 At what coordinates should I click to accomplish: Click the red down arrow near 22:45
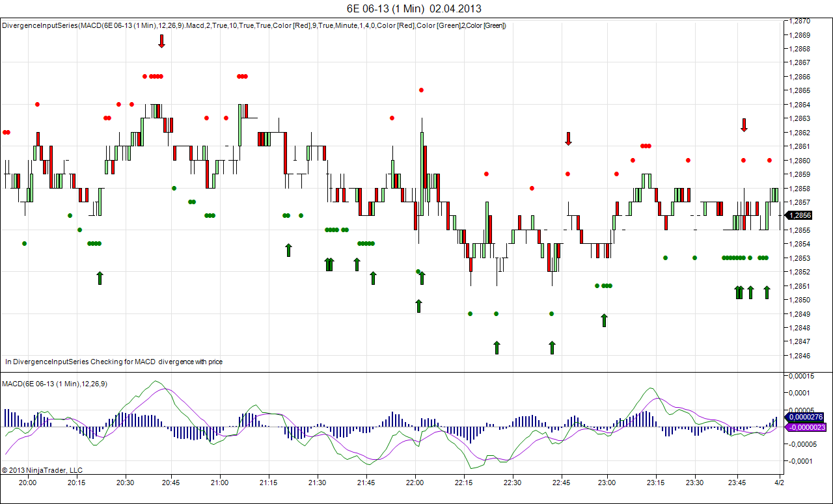tap(568, 138)
